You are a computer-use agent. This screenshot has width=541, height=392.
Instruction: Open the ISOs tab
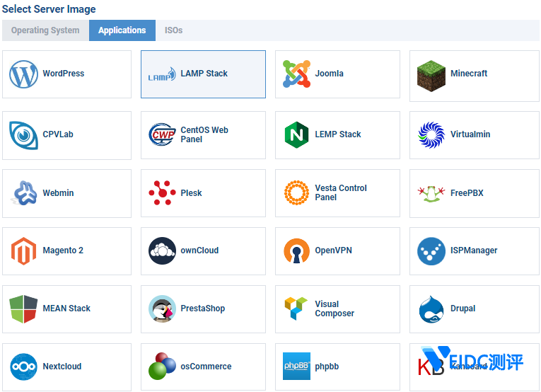(x=173, y=30)
